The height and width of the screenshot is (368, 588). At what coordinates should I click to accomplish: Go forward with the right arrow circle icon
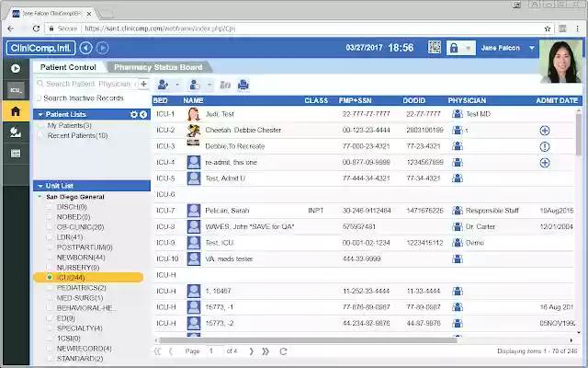(x=102, y=48)
